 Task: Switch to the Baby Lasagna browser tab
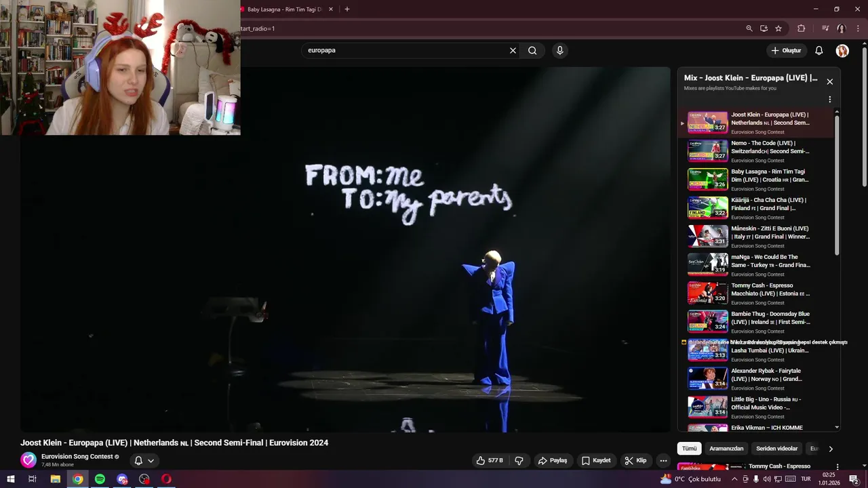[x=285, y=9]
